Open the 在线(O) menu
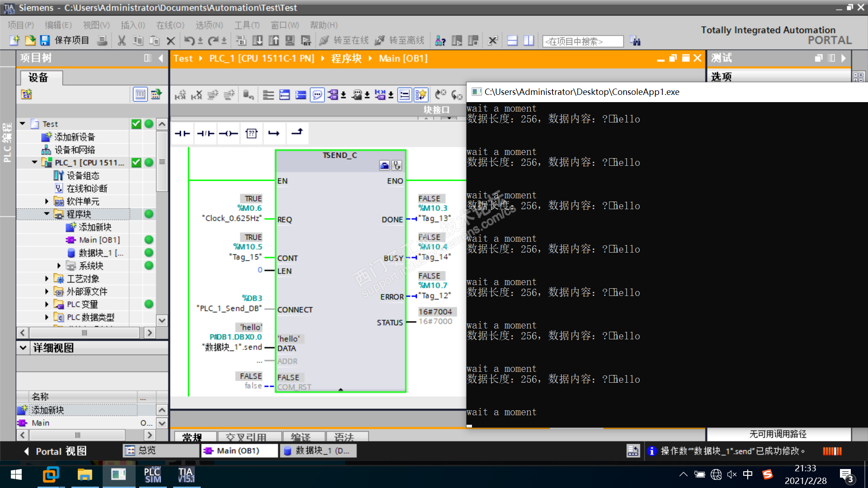 170,25
